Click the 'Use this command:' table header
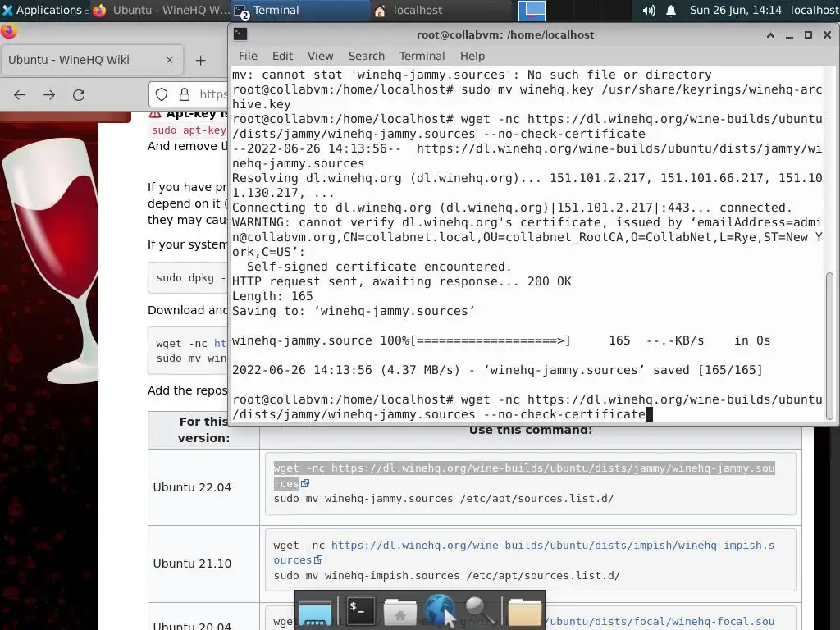Image resolution: width=840 pixels, height=630 pixels. click(531, 430)
